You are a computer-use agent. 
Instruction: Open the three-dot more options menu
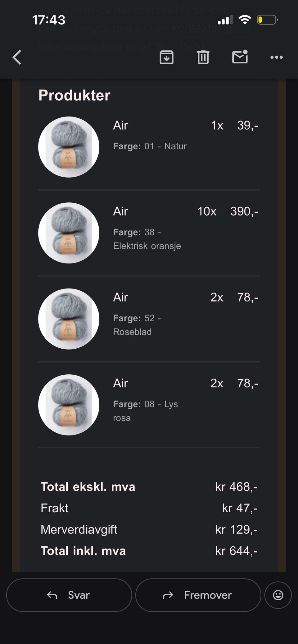pos(277,57)
